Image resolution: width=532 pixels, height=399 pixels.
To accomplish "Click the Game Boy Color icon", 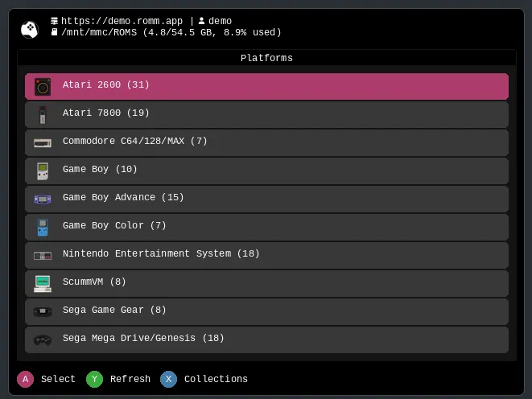I will 43,227.
